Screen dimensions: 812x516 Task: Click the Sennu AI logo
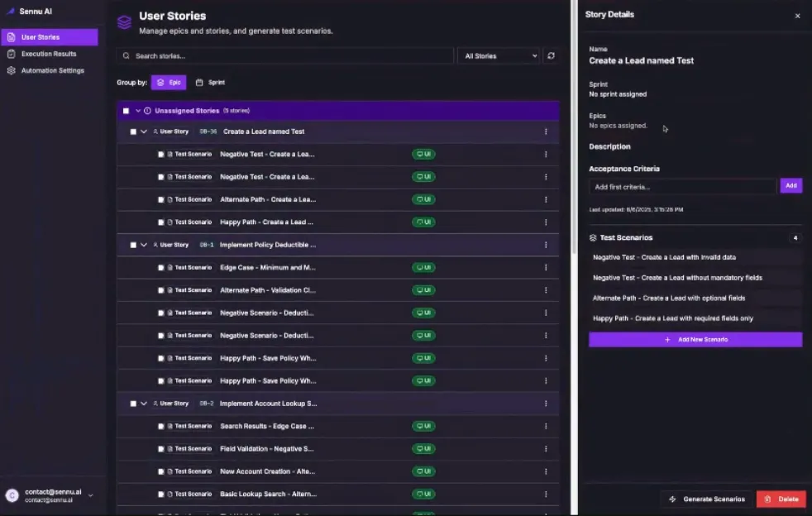[11, 12]
